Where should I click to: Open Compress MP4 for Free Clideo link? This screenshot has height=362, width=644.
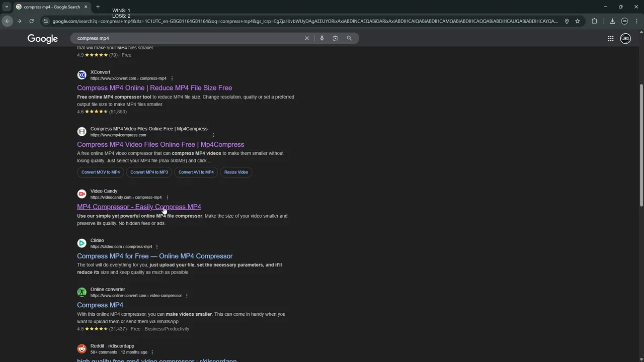click(x=155, y=256)
